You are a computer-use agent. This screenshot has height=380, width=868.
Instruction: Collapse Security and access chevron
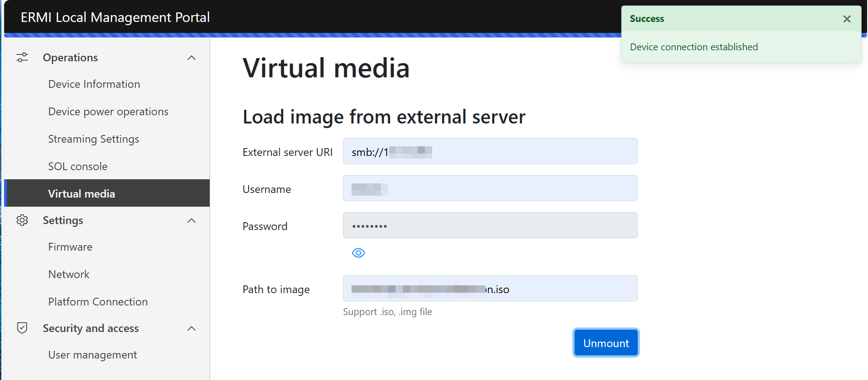click(x=192, y=328)
